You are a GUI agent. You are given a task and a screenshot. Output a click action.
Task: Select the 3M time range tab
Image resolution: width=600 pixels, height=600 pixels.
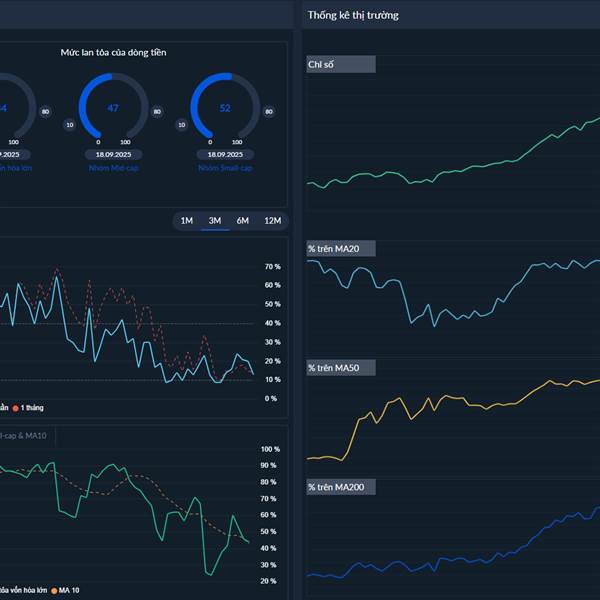click(x=215, y=221)
